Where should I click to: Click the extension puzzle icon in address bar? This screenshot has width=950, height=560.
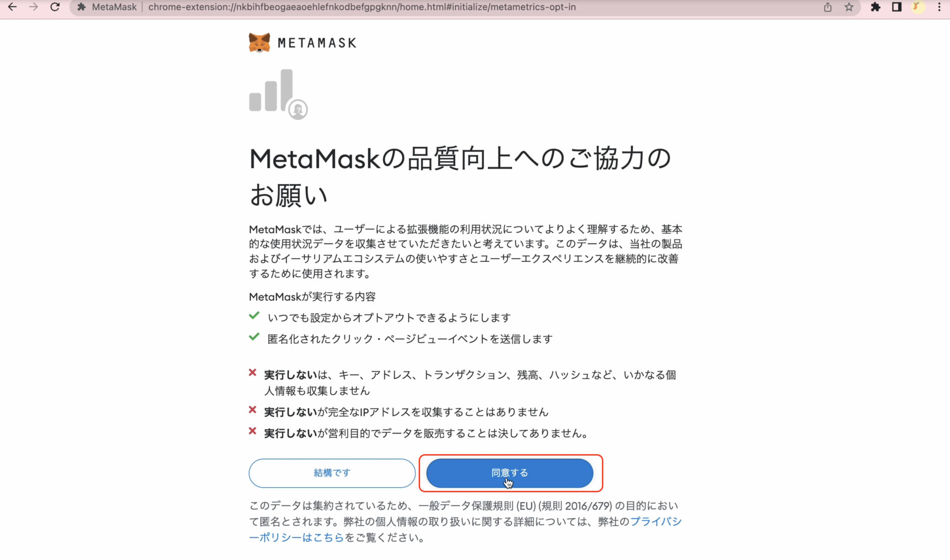tap(82, 7)
